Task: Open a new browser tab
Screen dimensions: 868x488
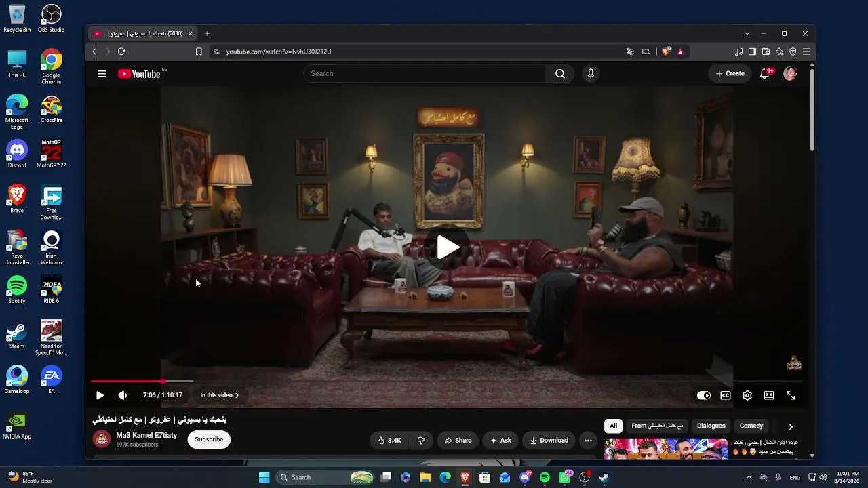Action: (x=207, y=33)
